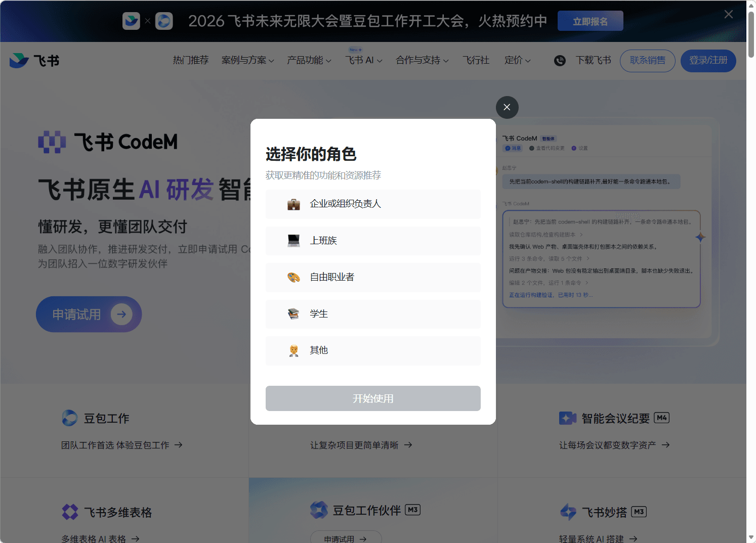Click the books icon for 学生
Image resolution: width=756 pixels, height=543 pixels.
(294, 314)
